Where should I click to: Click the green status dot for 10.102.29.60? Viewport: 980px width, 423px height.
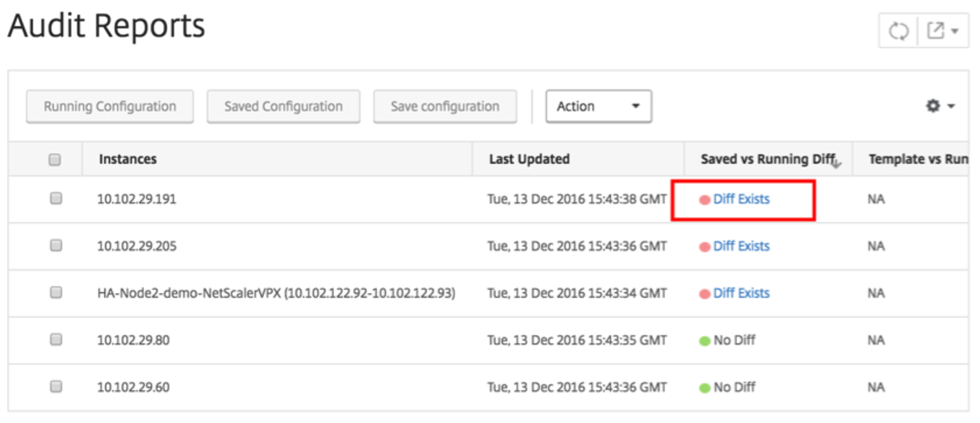[704, 387]
